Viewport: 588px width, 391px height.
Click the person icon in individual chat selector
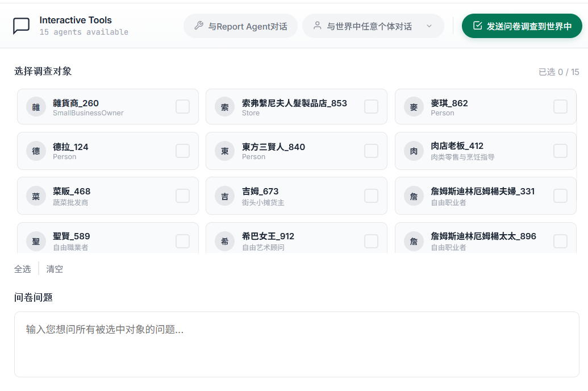pyautogui.click(x=318, y=26)
